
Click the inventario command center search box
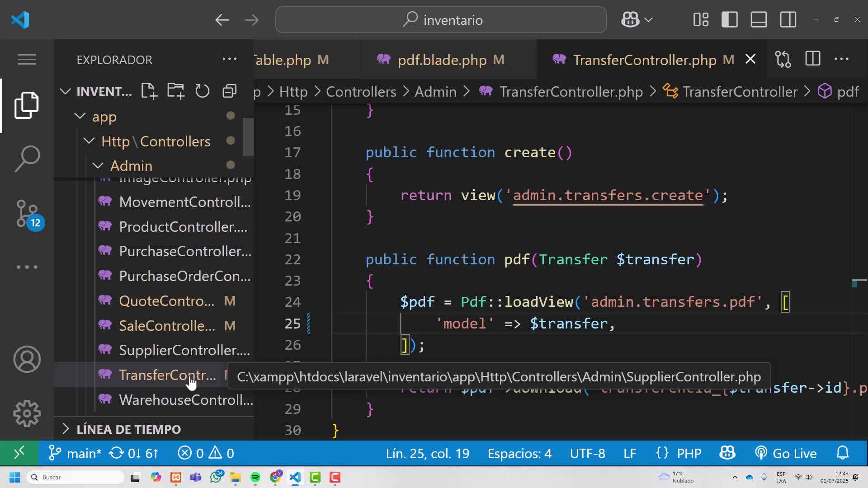point(441,20)
